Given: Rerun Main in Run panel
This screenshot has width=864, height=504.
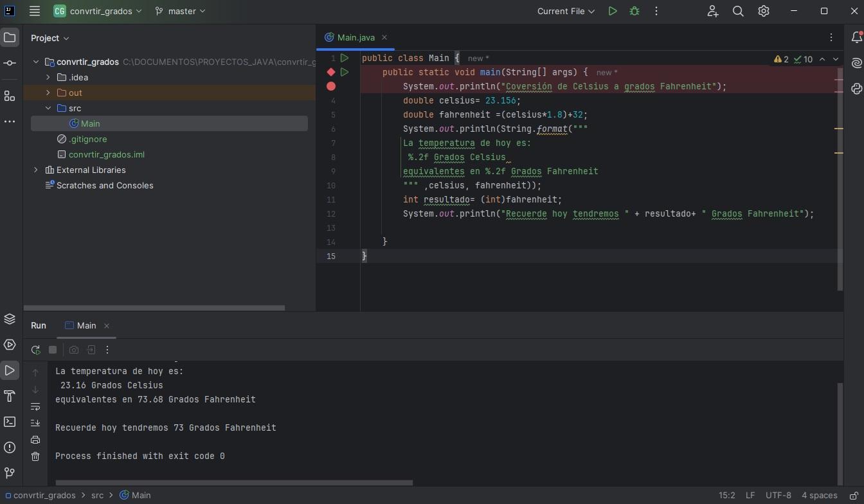Looking at the screenshot, I should 35,350.
